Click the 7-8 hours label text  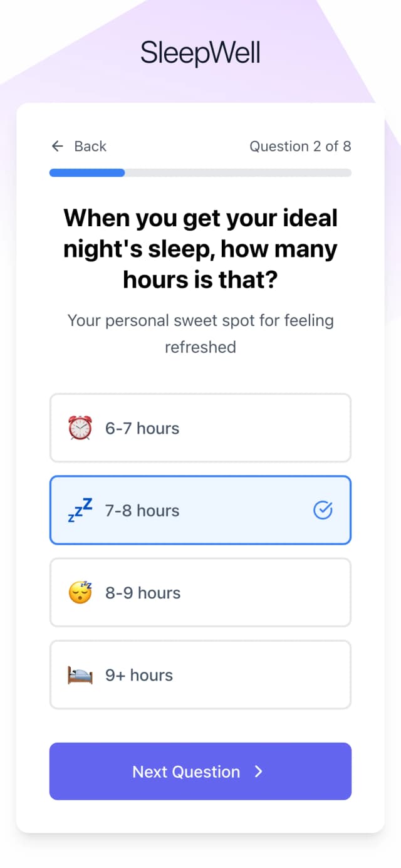tap(142, 511)
